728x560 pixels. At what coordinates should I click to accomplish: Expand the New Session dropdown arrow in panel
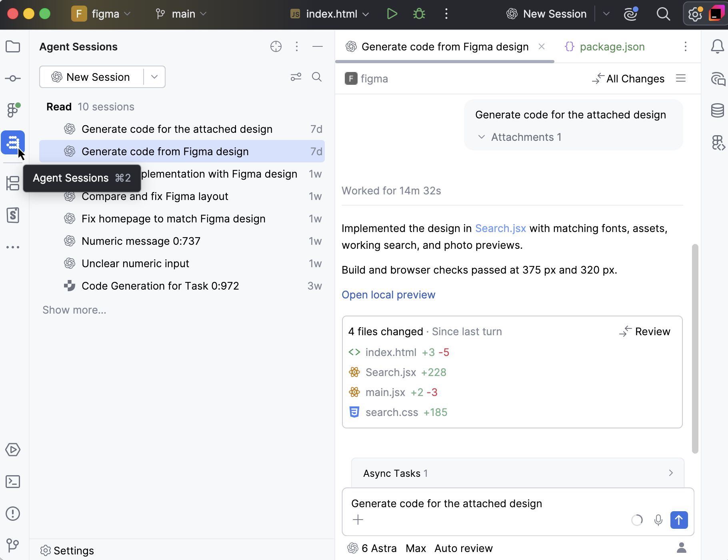[x=154, y=77]
